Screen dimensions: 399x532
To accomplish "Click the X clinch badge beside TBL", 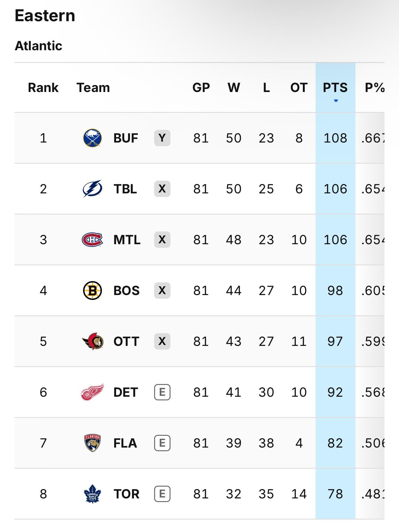I will [x=162, y=189].
